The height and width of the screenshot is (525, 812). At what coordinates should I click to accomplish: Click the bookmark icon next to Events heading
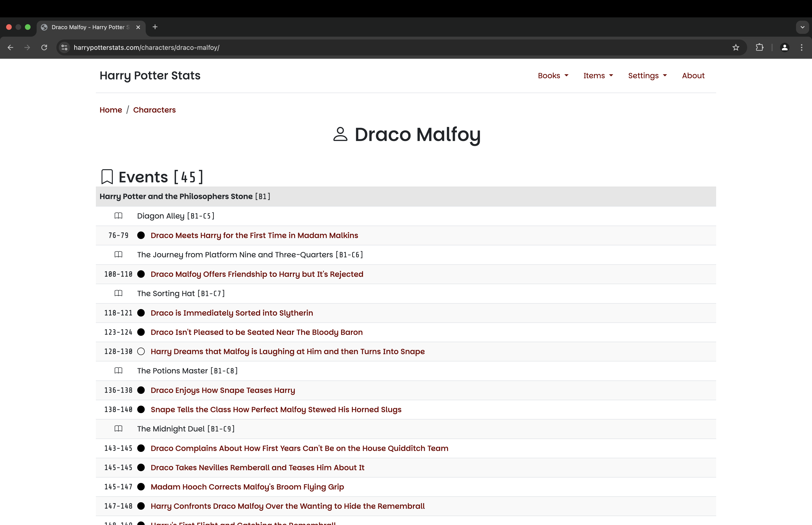point(107,177)
